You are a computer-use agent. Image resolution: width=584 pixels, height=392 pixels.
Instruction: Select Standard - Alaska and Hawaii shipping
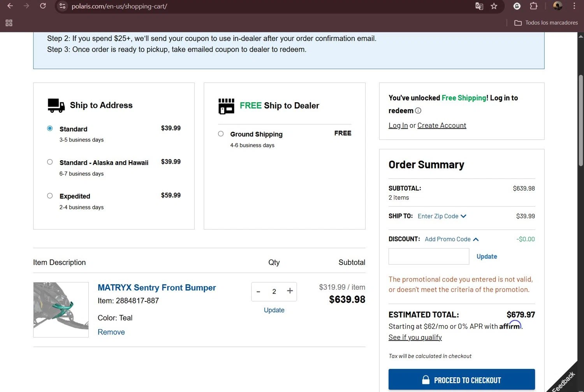pos(50,162)
